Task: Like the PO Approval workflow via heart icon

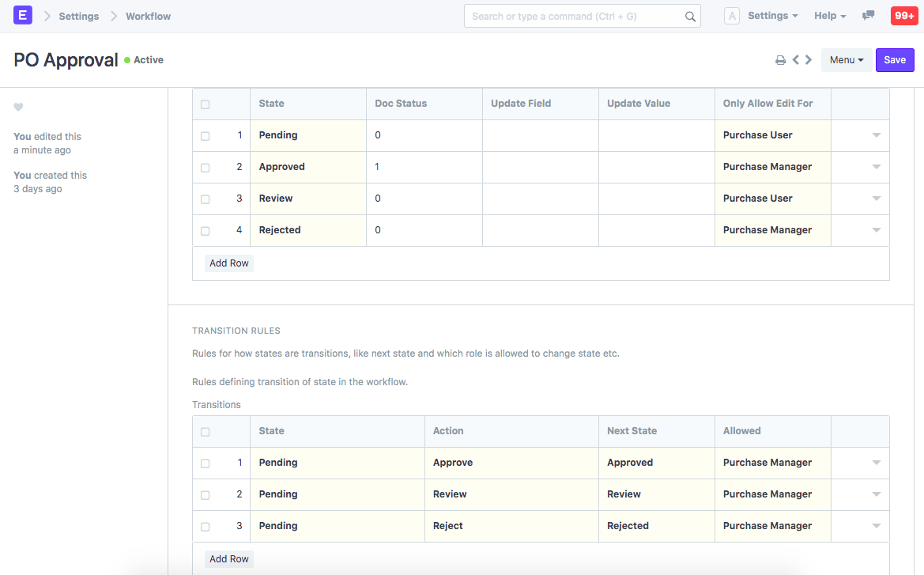Action: (18, 107)
